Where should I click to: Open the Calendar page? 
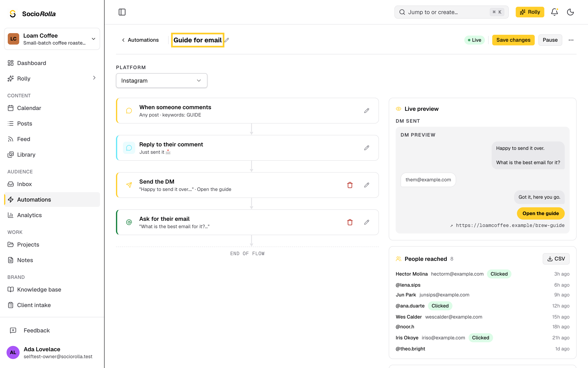tap(52, 108)
